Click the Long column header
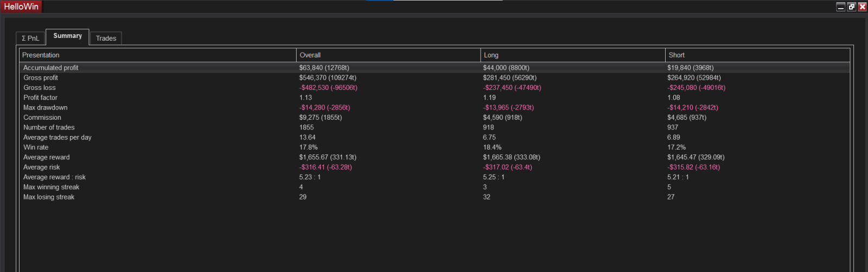The width and height of the screenshot is (868, 272). (x=573, y=55)
